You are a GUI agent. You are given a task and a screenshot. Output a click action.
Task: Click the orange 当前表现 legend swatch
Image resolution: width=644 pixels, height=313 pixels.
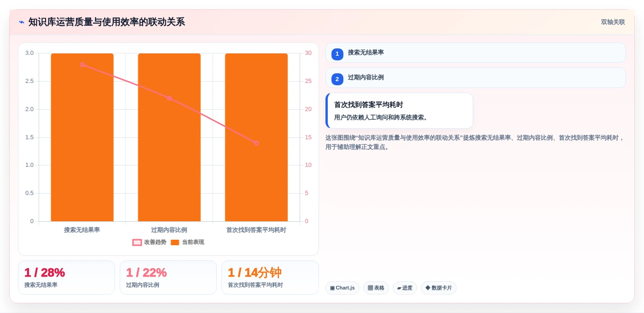175,242
